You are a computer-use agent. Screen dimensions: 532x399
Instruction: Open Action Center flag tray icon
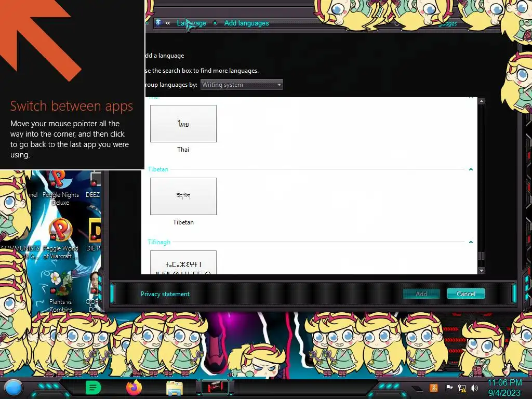point(449,388)
